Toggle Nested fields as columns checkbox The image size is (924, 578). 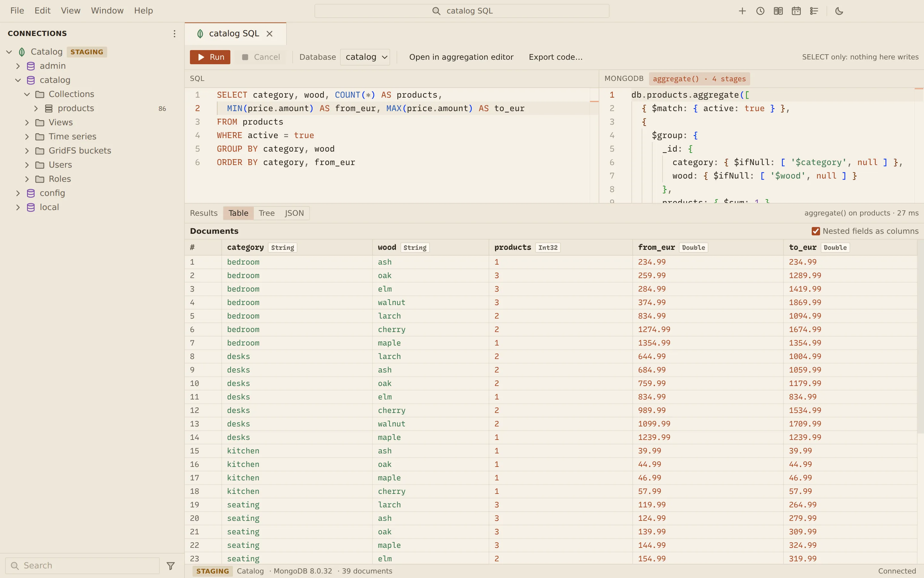(816, 231)
